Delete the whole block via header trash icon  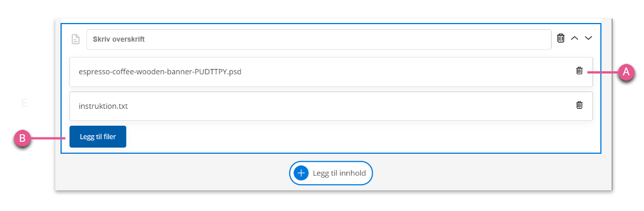coord(560,38)
